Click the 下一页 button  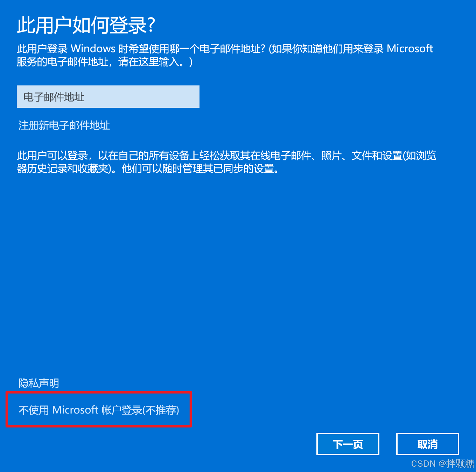(348, 444)
